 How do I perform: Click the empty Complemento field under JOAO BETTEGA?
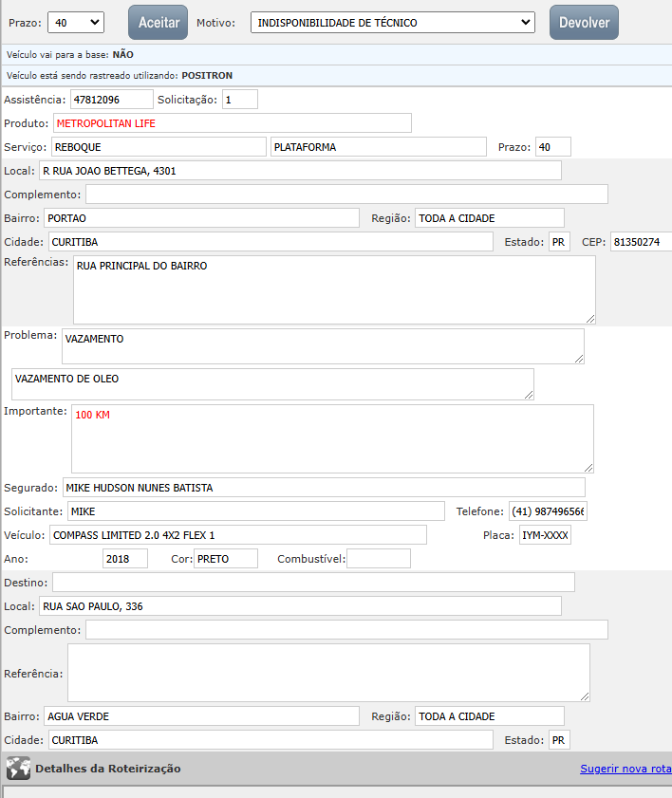[346, 195]
